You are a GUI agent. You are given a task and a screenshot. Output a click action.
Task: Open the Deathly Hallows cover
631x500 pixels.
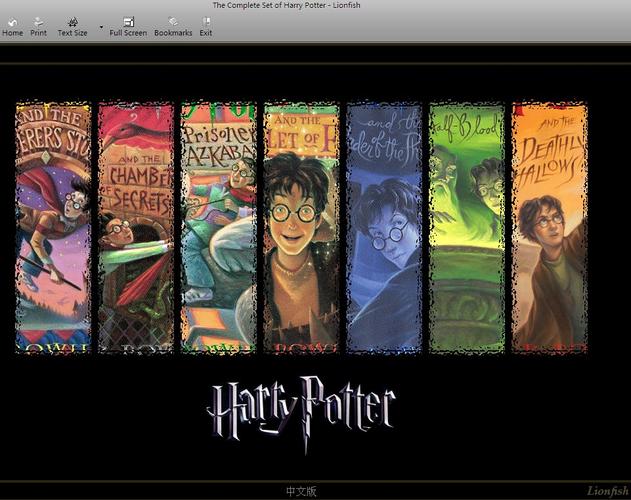pyautogui.click(x=549, y=228)
